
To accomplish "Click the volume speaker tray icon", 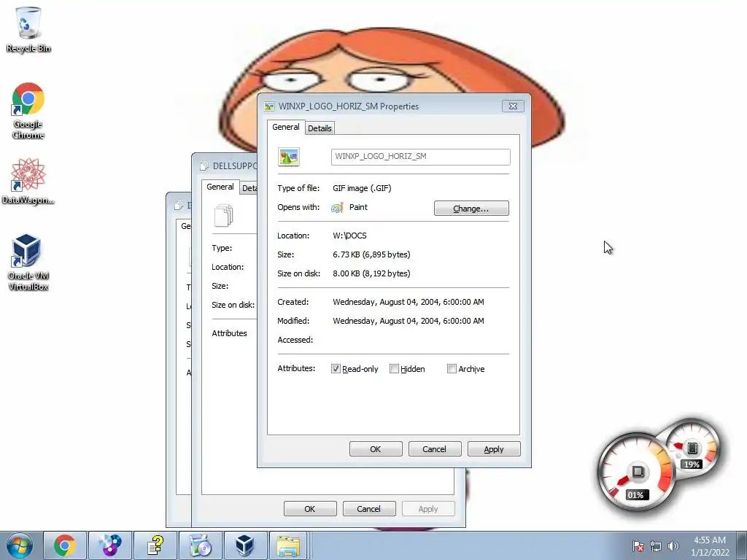I will (x=673, y=546).
